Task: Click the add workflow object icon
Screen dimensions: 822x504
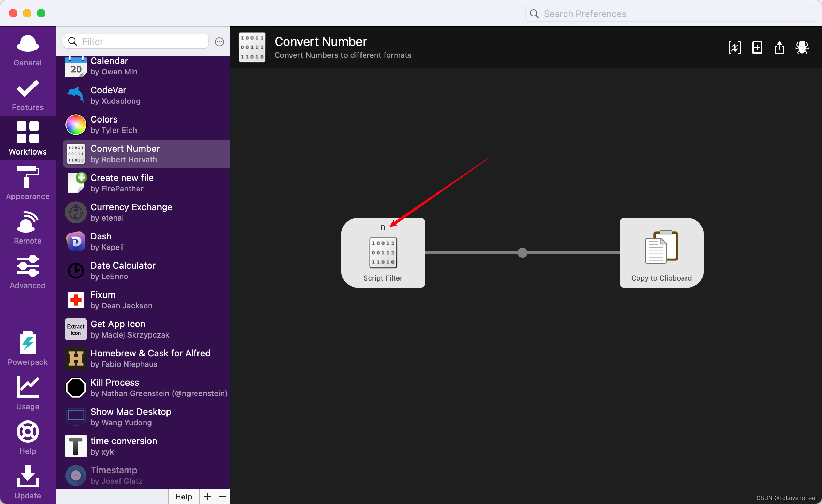Action: pos(757,48)
